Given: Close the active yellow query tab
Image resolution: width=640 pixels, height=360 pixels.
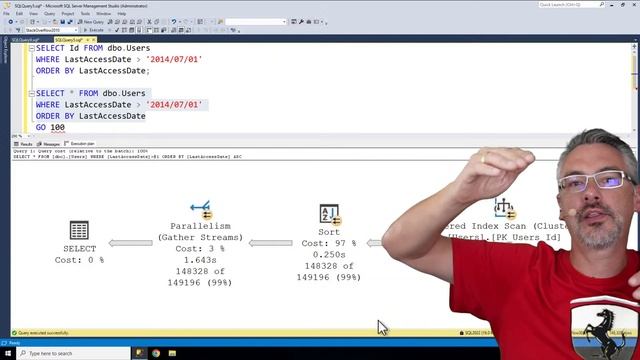Looking at the screenshot, I should click(x=93, y=40).
